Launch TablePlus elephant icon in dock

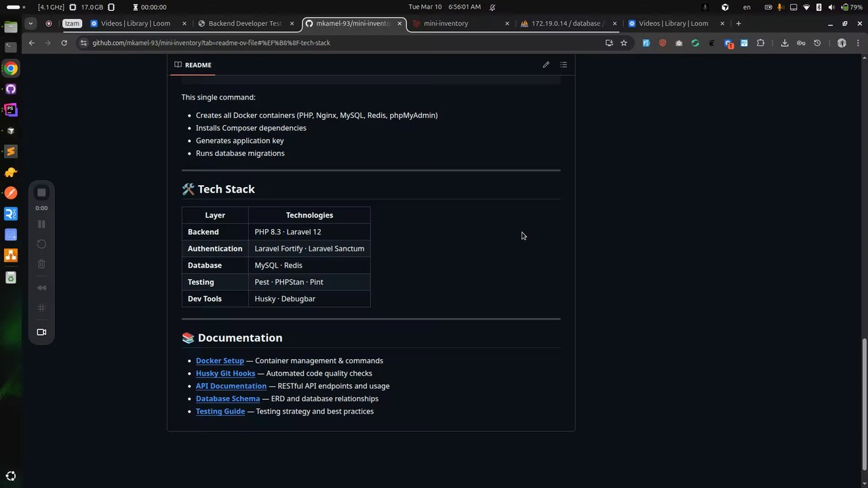pos(11,172)
